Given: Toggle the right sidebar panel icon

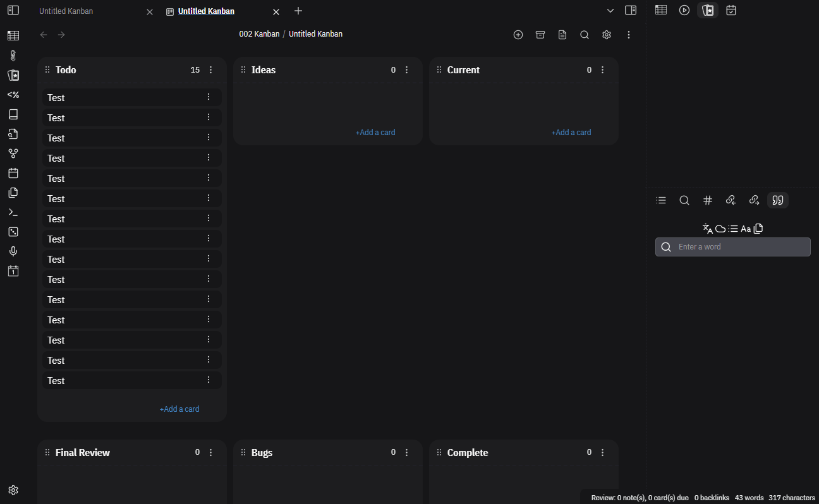Looking at the screenshot, I should click(x=630, y=11).
